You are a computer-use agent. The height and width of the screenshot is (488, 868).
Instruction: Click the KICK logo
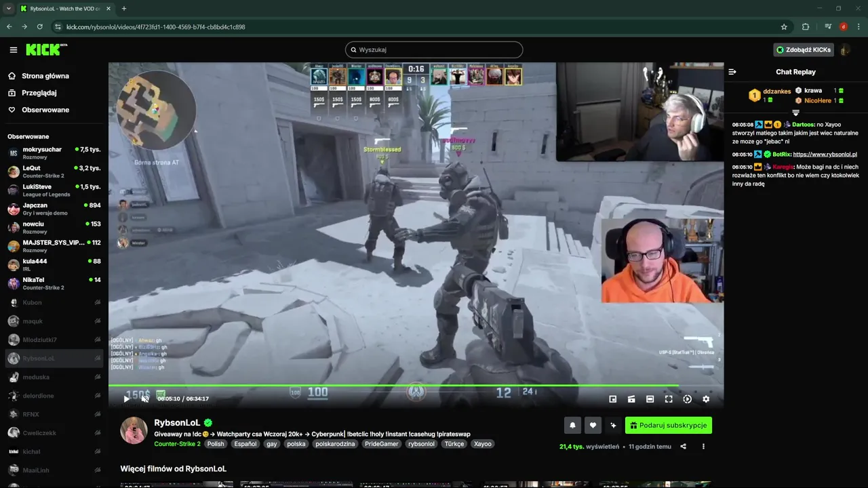[45, 49]
